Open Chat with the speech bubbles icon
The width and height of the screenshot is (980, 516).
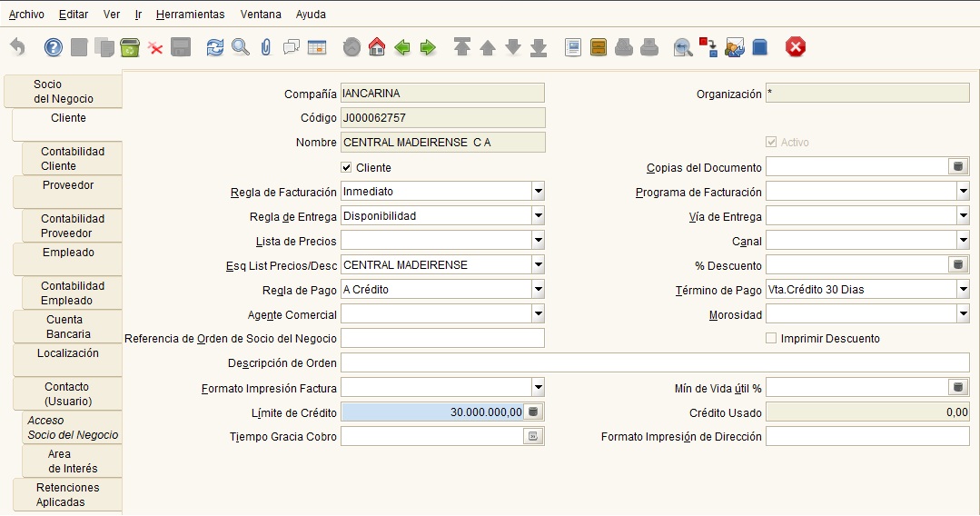[x=292, y=47]
